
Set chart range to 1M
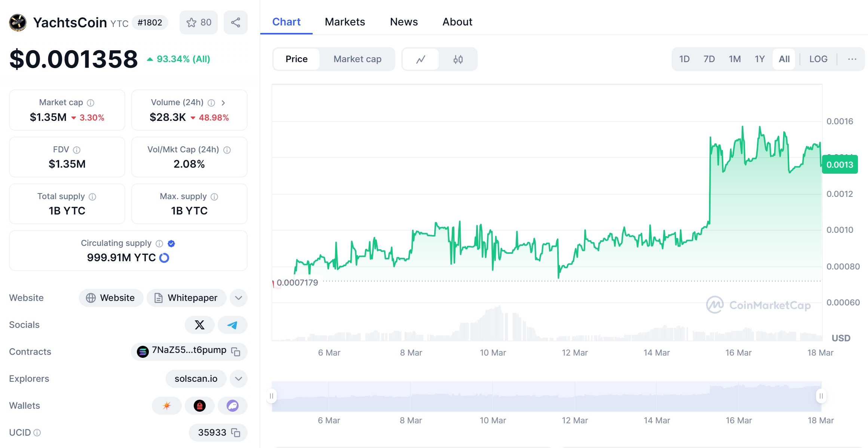735,59
